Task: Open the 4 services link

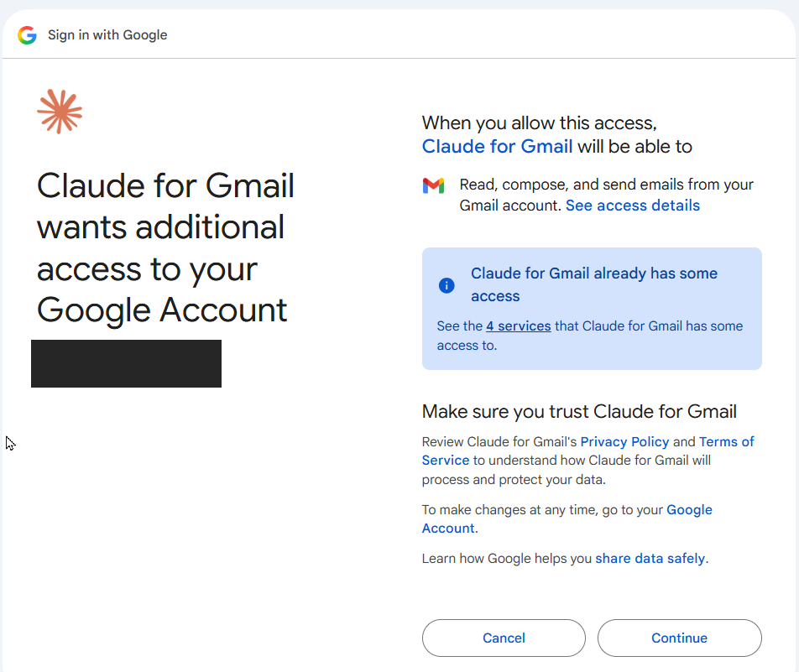Action: click(x=518, y=326)
